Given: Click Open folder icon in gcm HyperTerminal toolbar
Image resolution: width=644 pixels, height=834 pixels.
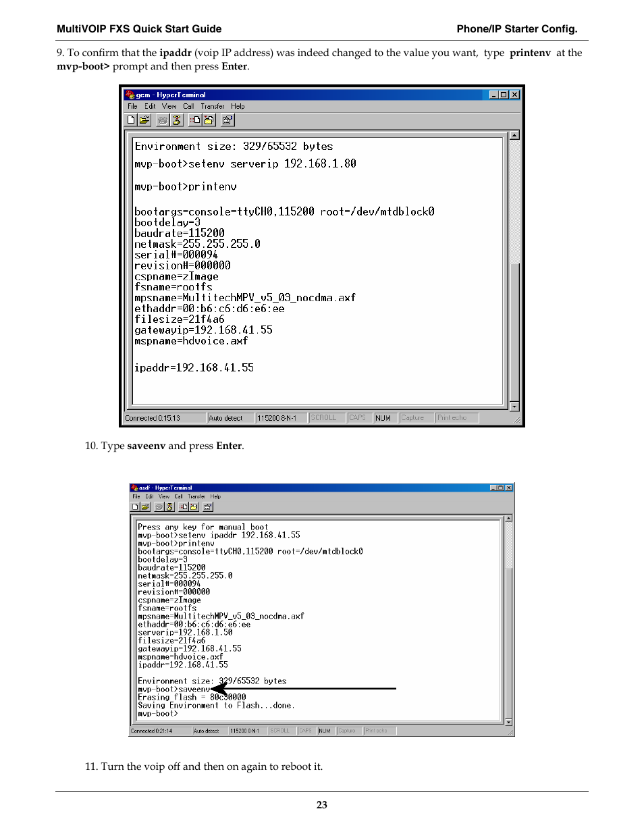Looking at the screenshot, I should [x=144, y=120].
